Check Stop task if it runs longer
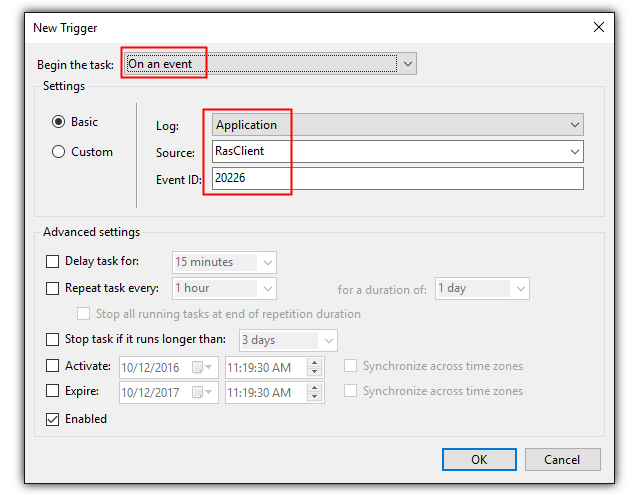Image resolution: width=640 pixels, height=495 pixels. point(53,340)
